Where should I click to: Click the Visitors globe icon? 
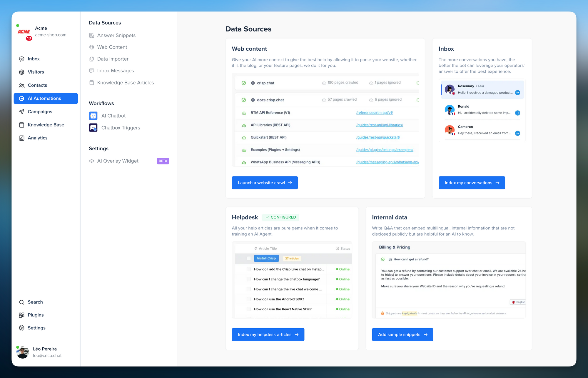[x=21, y=72]
